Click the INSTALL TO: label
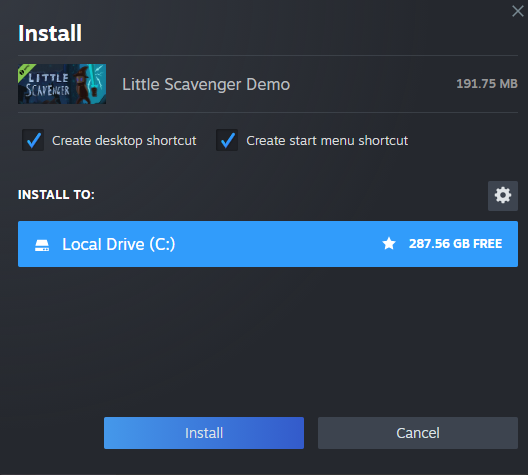 (56, 195)
